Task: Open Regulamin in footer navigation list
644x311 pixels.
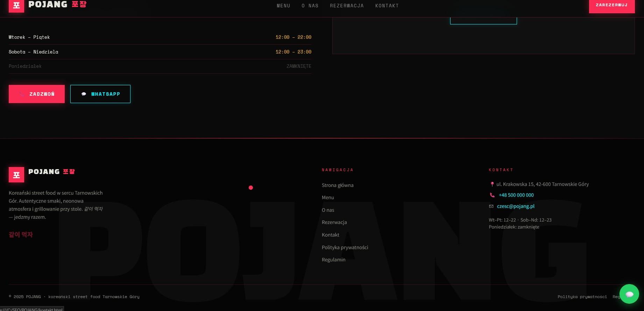Action: [333, 260]
